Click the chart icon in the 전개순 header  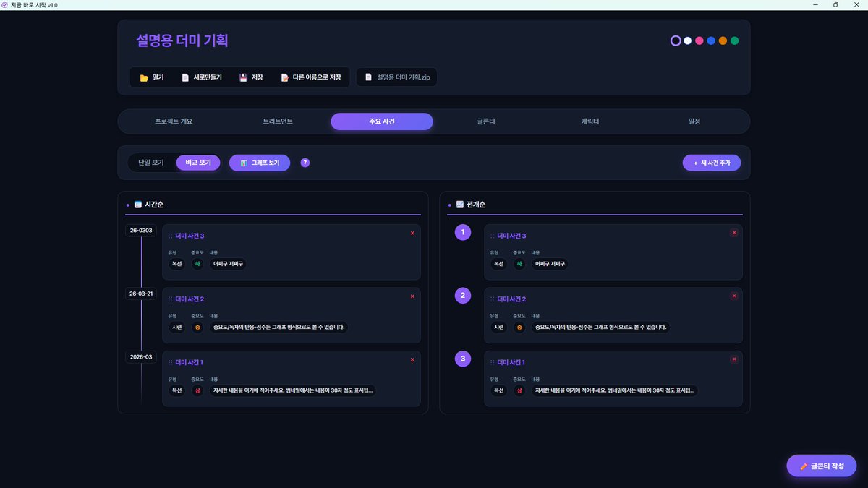pyautogui.click(x=460, y=205)
